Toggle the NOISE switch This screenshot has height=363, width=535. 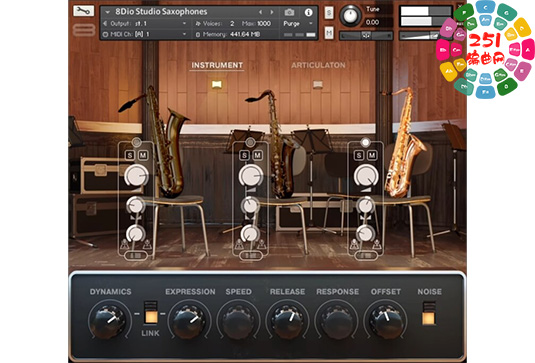[x=429, y=313]
